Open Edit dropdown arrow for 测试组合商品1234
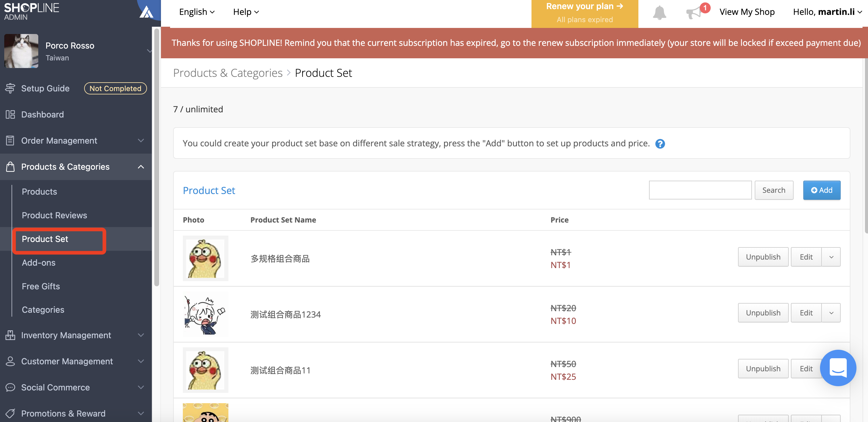 (831, 313)
